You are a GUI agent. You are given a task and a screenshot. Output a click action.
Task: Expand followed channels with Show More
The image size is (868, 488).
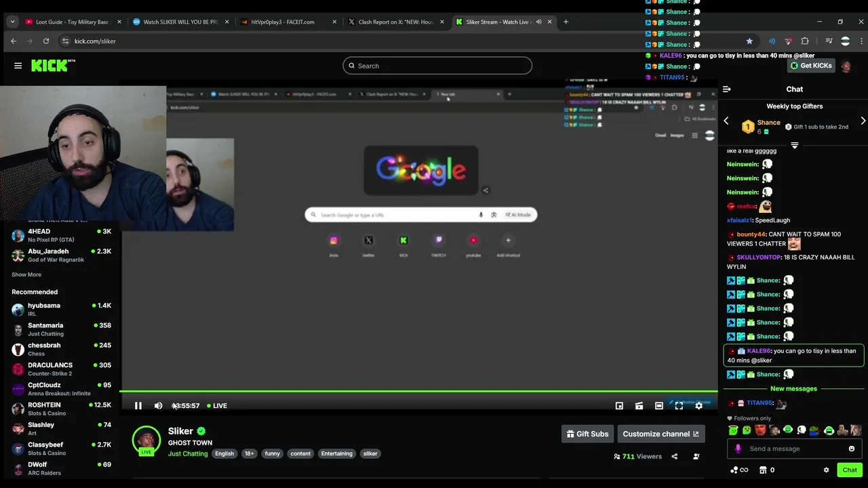coord(26,274)
